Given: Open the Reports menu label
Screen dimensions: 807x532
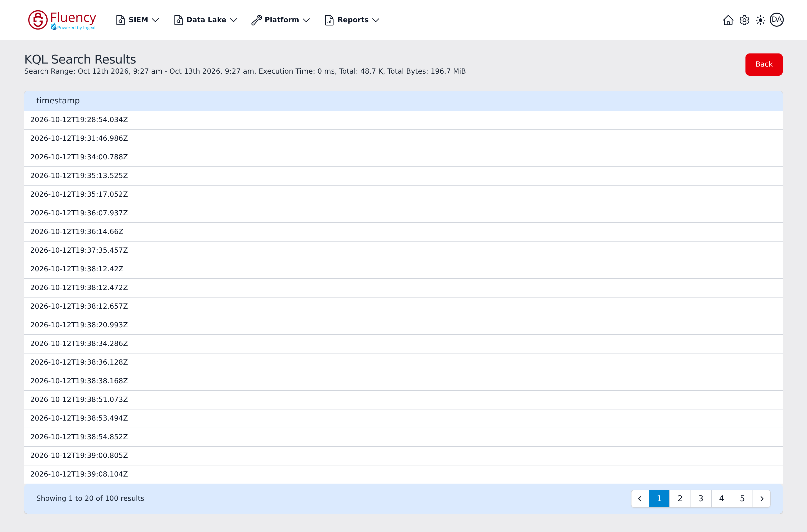Looking at the screenshot, I should click(x=353, y=20).
